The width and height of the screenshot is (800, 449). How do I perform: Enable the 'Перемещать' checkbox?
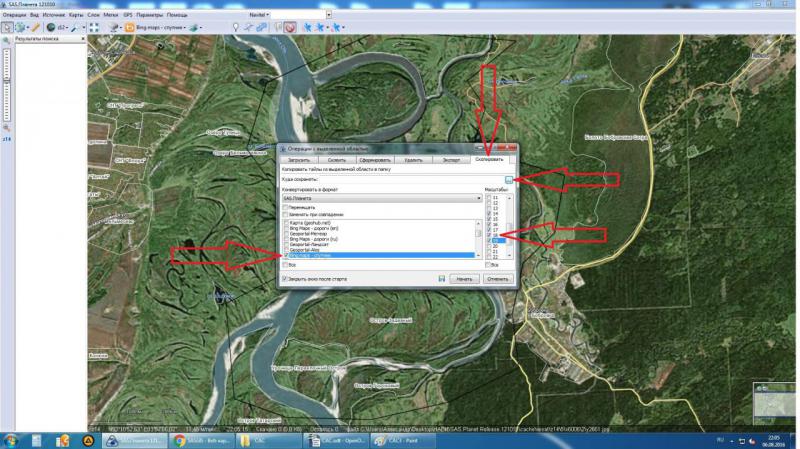tap(285, 207)
